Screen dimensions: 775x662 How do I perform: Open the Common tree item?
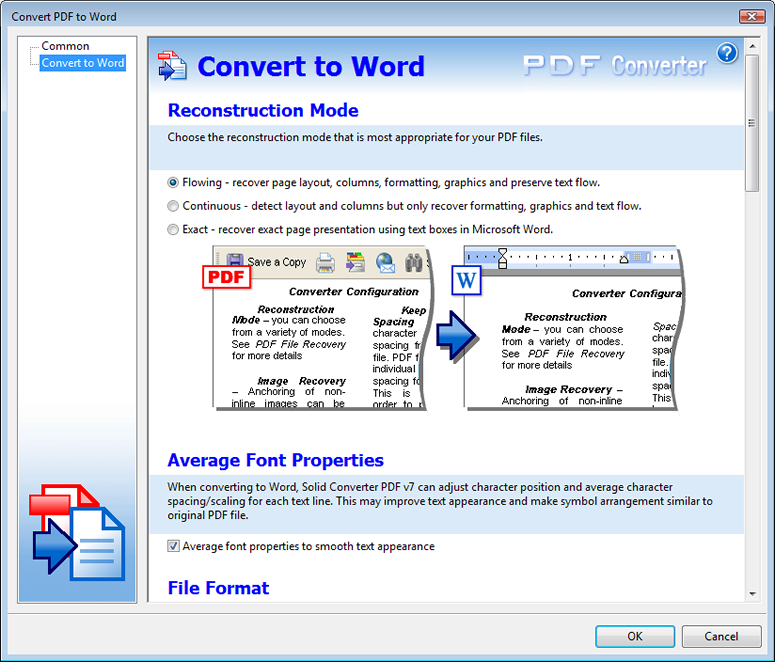coord(65,46)
